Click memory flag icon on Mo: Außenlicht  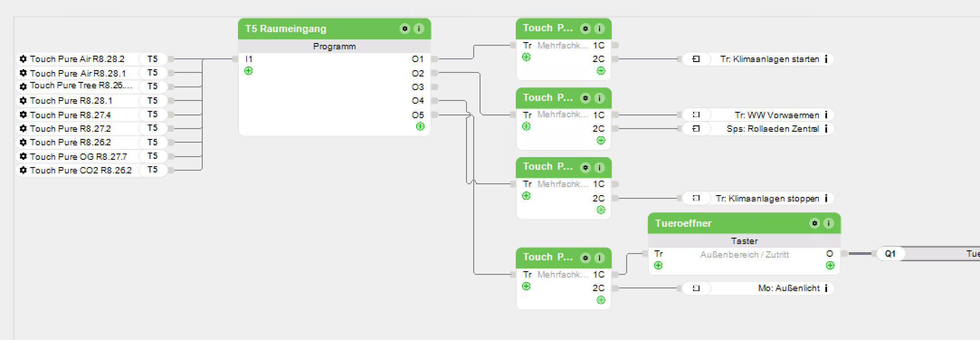tap(696, 288)
